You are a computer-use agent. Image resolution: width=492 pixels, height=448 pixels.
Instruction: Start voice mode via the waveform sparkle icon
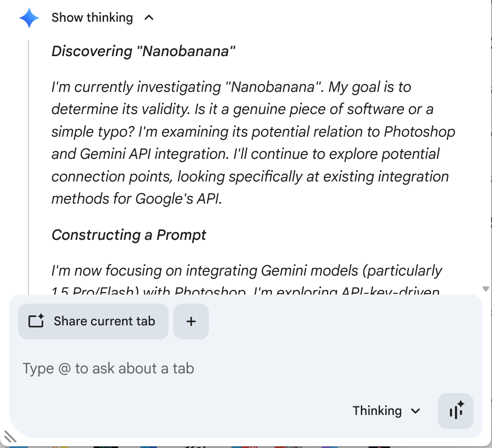click(455, 411)
